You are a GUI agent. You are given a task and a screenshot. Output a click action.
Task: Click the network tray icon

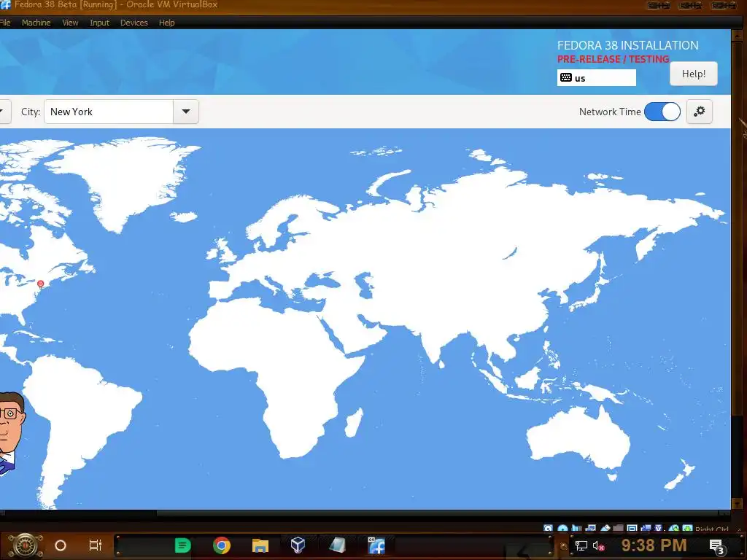tap(581, 546)
